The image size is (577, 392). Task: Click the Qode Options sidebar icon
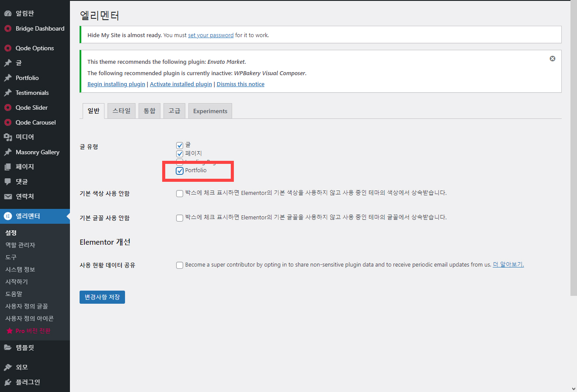coord(8,48)
